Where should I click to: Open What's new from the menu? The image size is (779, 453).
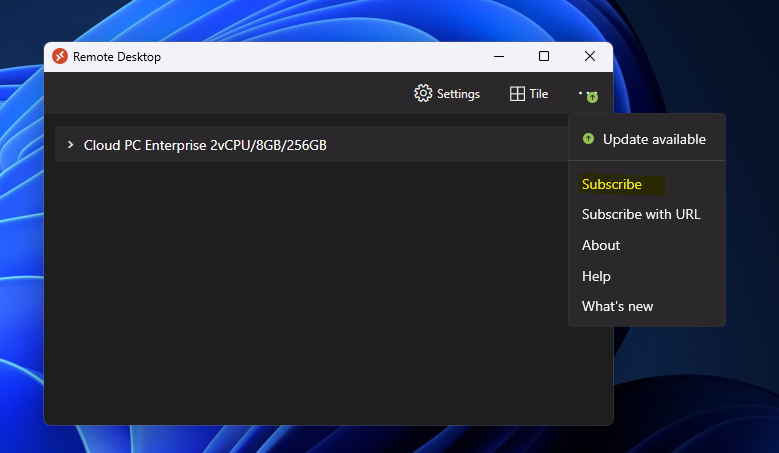coord(618,306)
